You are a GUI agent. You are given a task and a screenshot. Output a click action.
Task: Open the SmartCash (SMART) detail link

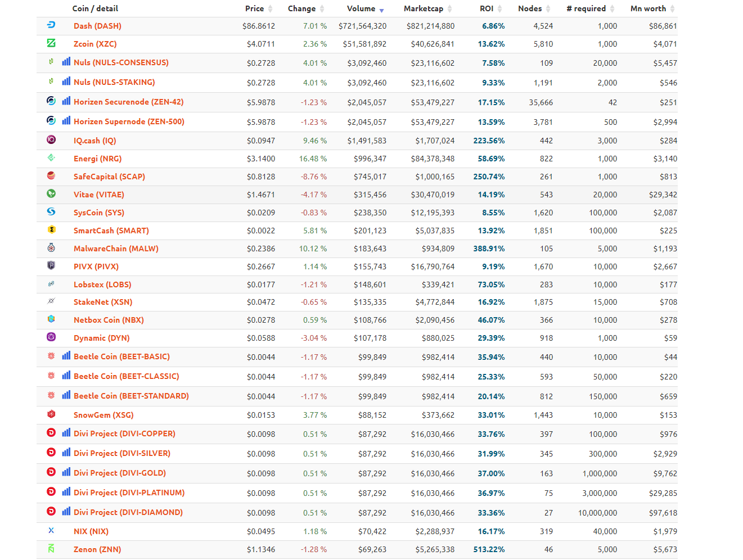coord(111,231)
